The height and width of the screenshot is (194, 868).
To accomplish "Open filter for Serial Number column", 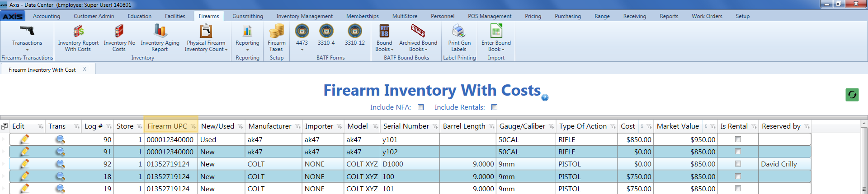I will point(435,127).
